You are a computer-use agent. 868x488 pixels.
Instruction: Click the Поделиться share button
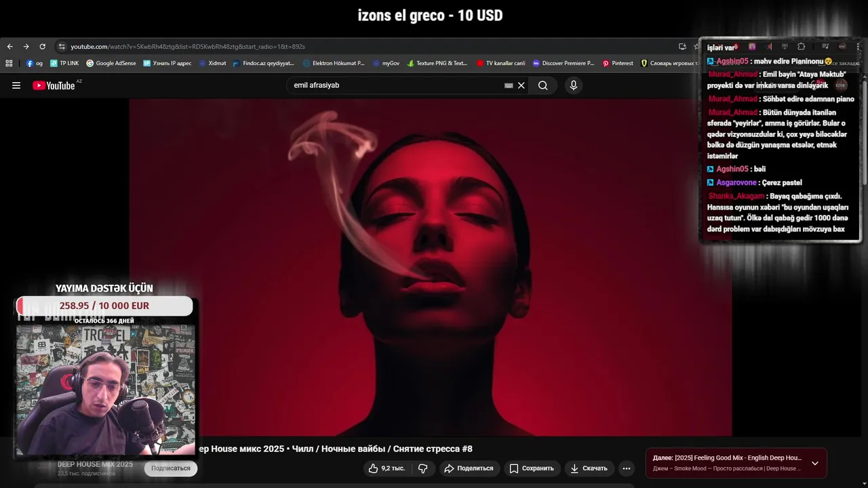469,468
